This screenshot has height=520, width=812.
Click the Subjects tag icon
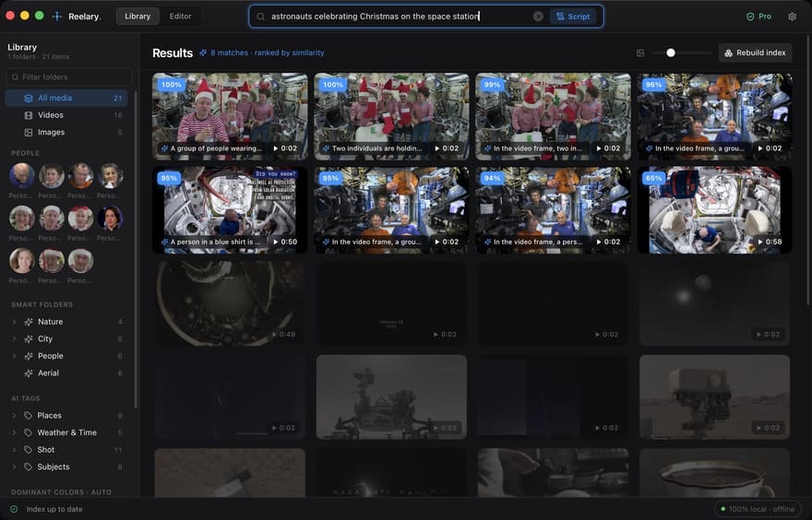[x=28, y=467]
